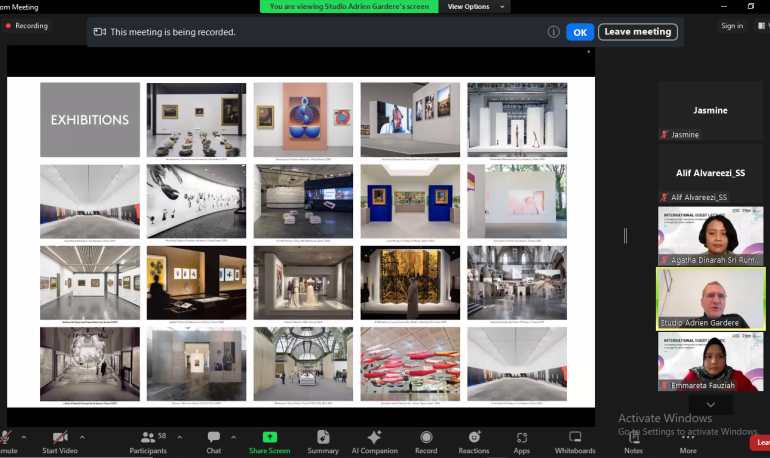The image size is (770, 458).
Task: Click 'You are viewing Studio Adrien Gardere's screen' banner
Action: tap(349, 6)
